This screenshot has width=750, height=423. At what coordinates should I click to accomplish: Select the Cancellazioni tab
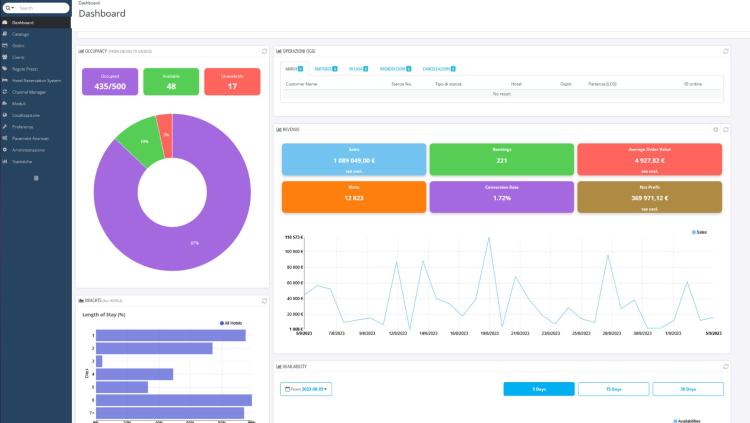(434, 68)
